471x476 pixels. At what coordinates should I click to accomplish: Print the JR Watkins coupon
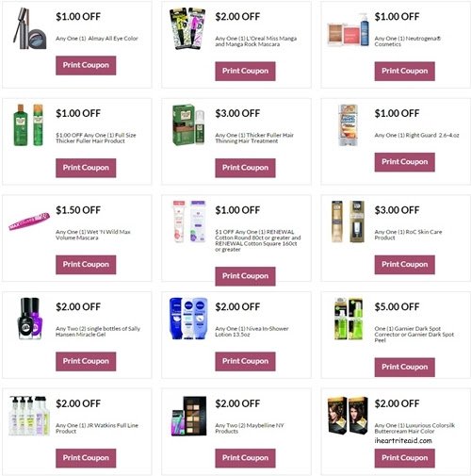tap(86, 458)
